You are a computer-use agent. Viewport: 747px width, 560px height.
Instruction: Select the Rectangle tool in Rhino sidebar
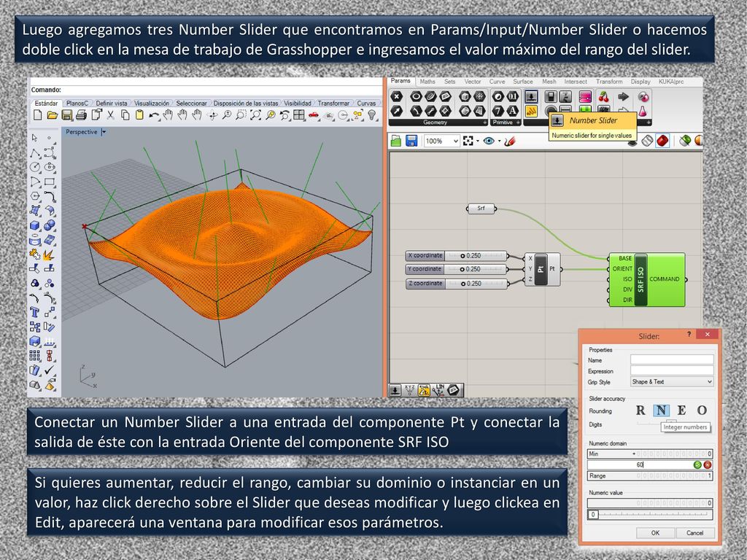pos(49,182)
